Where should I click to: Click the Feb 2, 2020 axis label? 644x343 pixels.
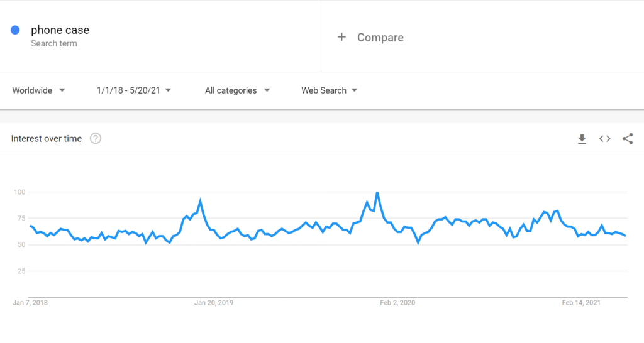pos(397,303)
